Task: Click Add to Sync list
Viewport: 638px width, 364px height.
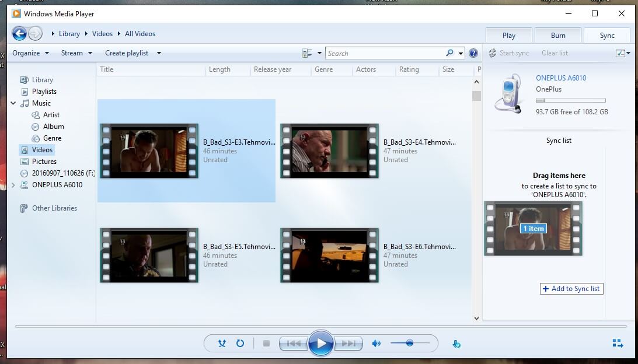Action: click(x=571, y=289)
